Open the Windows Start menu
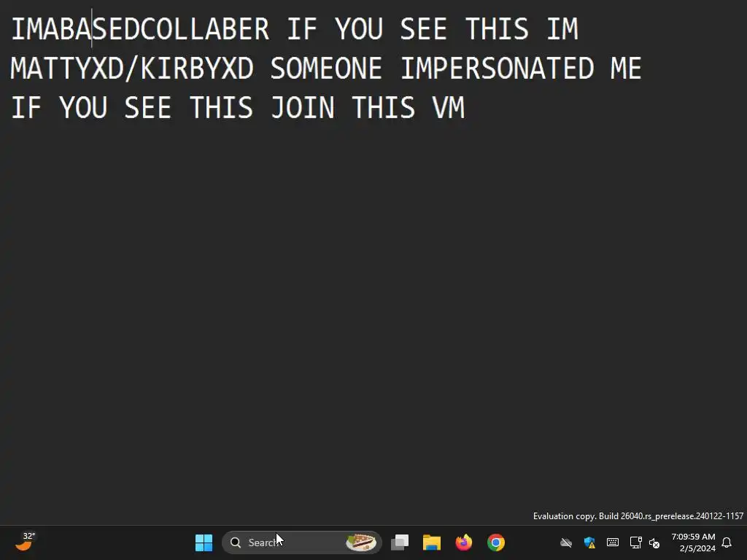 coord(204,542)
